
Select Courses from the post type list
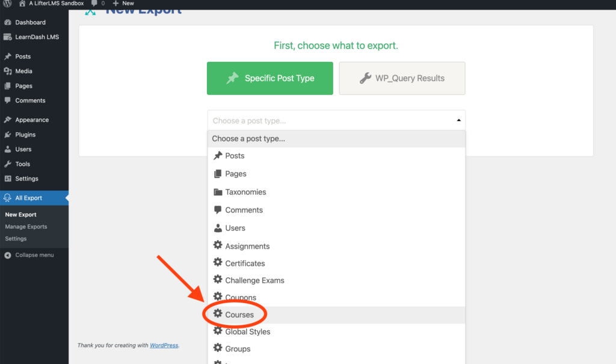[x=336, y=315]
